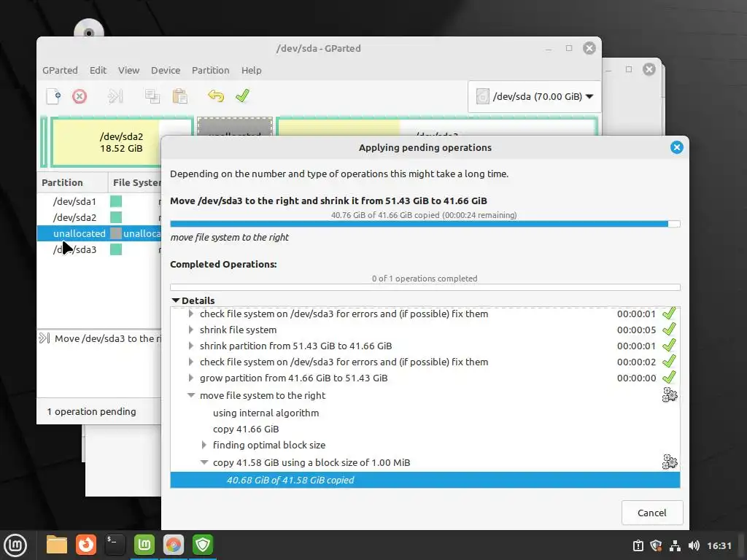This screenshot has width=747, height=560.
Task: Click the apply all operations checkmark icon
Action: pyautogui.click(x=242, y=96)
